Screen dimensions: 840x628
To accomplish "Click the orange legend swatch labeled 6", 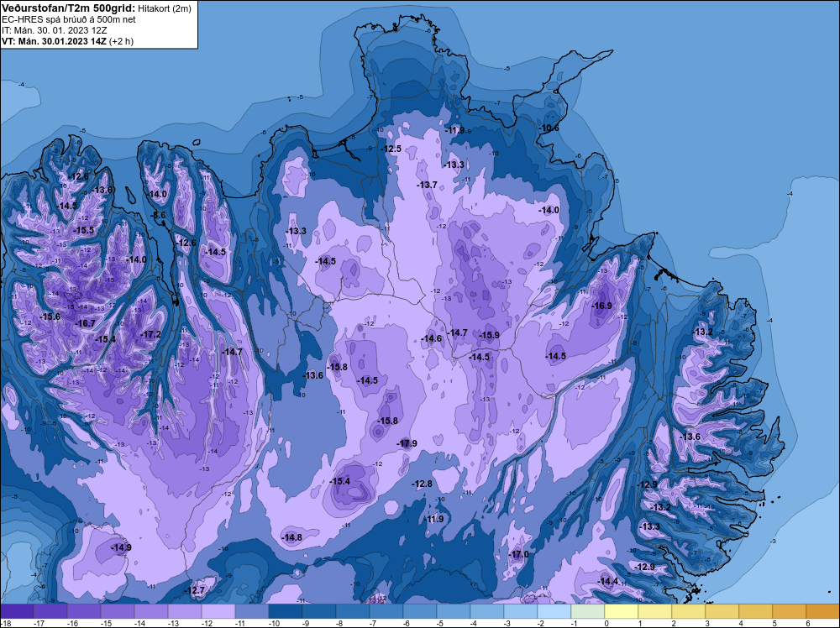I will coord(823,611).
